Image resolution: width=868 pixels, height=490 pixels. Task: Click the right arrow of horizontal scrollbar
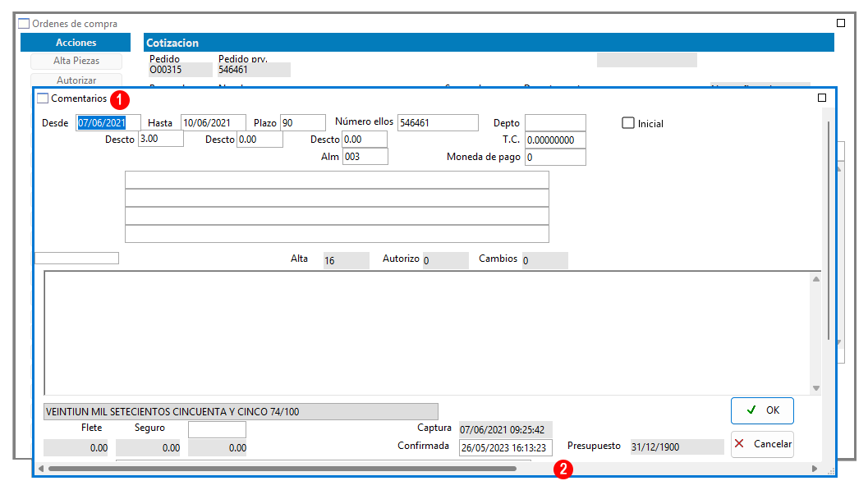point(815,469)
